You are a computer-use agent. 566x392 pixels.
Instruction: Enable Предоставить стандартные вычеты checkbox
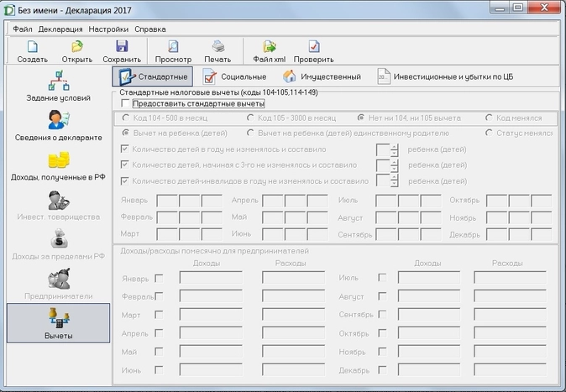(126, 103)
